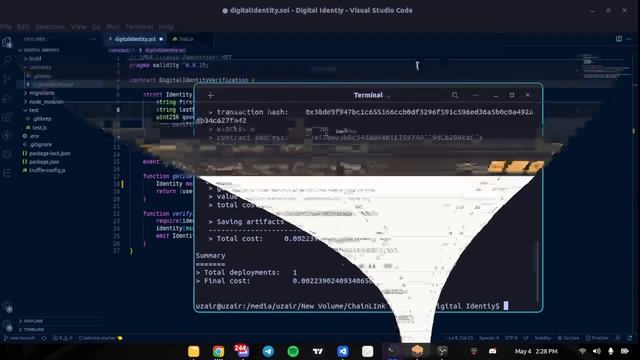This screenshot has height=360, width=640.
Task: Click the Solidity language mode indicator
Action: click(542, 338)
